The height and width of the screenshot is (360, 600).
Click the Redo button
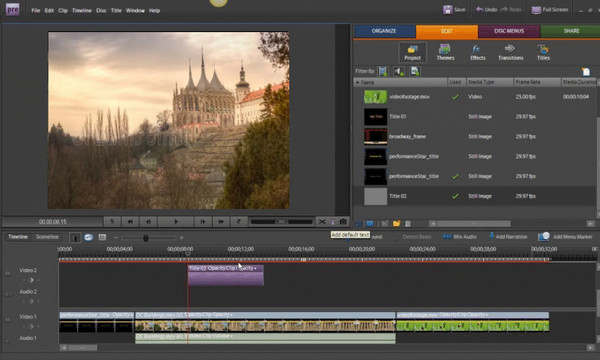tap(511, 10)
